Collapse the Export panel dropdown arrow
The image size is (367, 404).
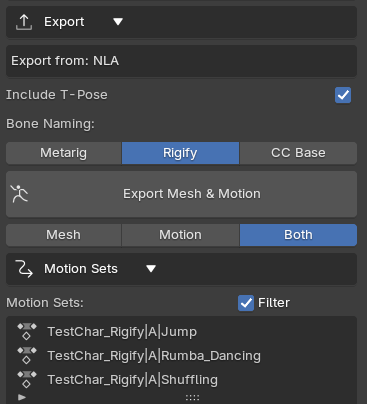click(x=118, y=22)
